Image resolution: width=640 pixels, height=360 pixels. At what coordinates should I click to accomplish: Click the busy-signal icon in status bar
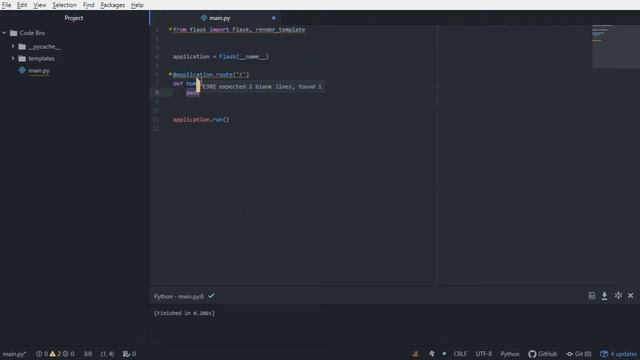coord(415,354)
